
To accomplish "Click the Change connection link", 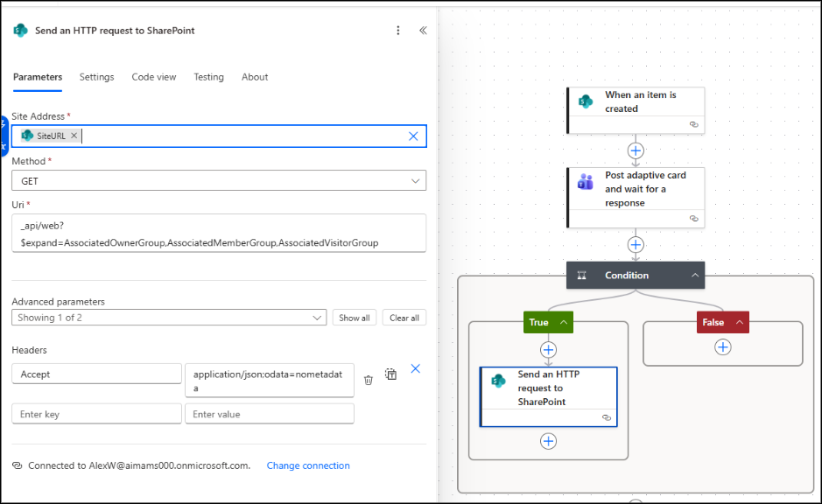I will (308, 465).
